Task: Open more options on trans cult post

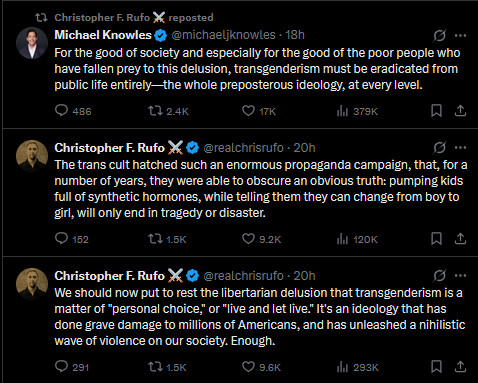Action: (x=460, y=147)
